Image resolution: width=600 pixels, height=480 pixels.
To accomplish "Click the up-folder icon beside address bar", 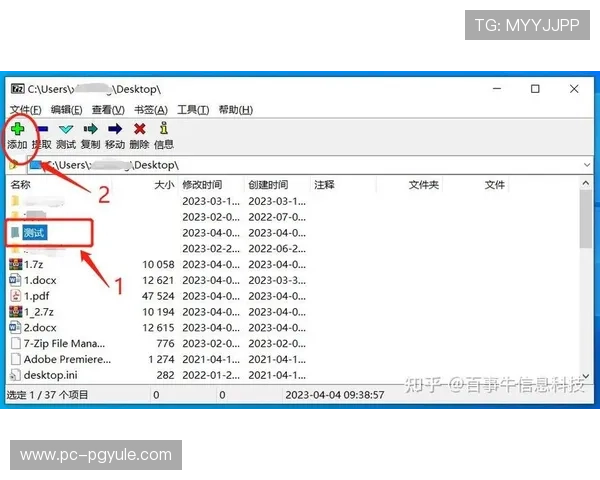I will tap(14, 165).
